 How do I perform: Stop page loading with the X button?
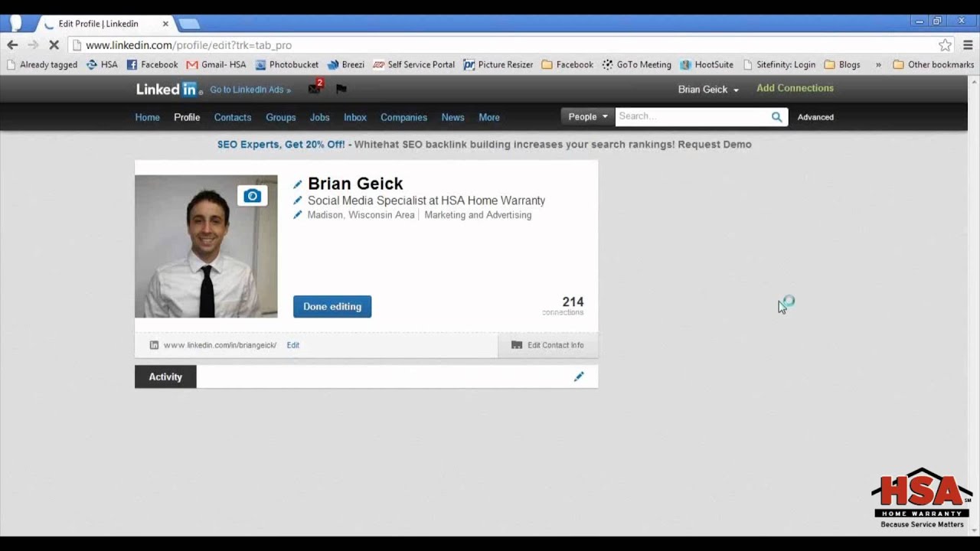pyautogui.click(x=54, y=45)
